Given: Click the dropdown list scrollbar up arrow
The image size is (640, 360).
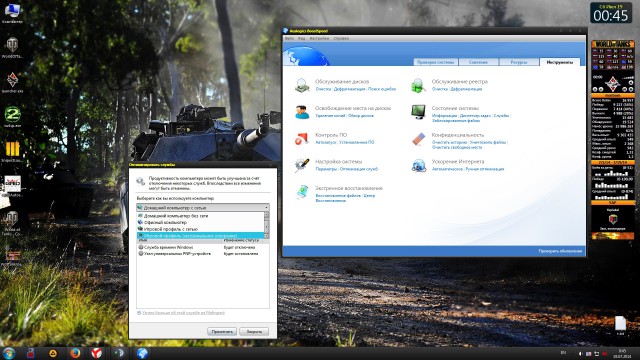Looking at the screenshot, I should tap(267, 215).
